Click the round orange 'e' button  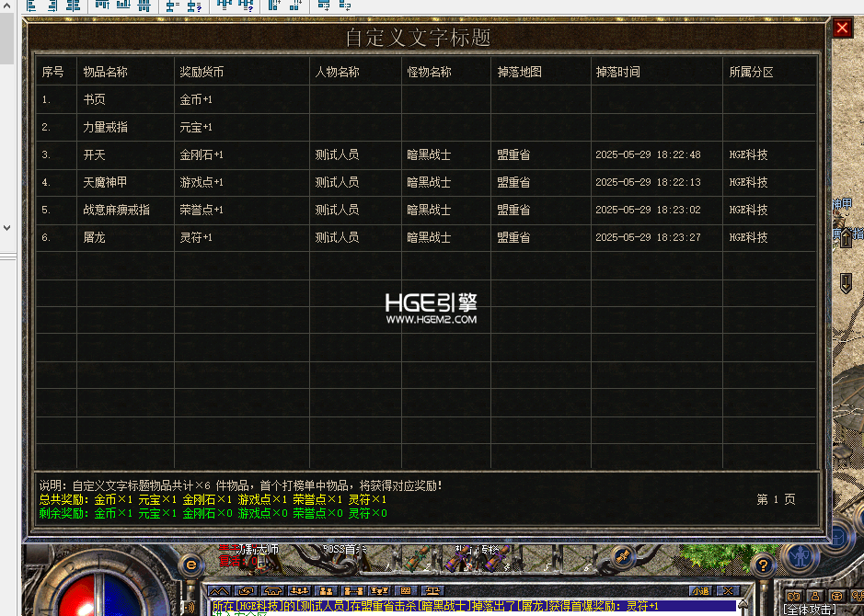pyautogui.click(x=191, y=565)
